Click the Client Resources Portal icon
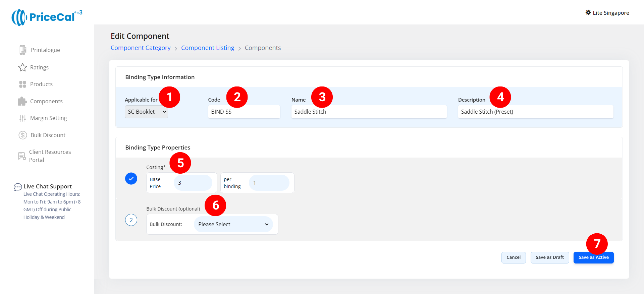The width and height of the screenshot is (644, 294). tap(22, 156)
